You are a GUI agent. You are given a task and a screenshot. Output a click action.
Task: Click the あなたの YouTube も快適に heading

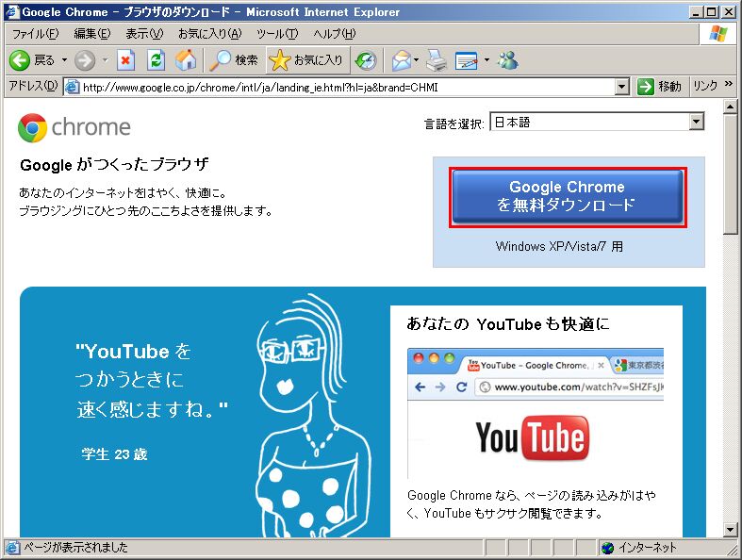click(x=508, y=324)
